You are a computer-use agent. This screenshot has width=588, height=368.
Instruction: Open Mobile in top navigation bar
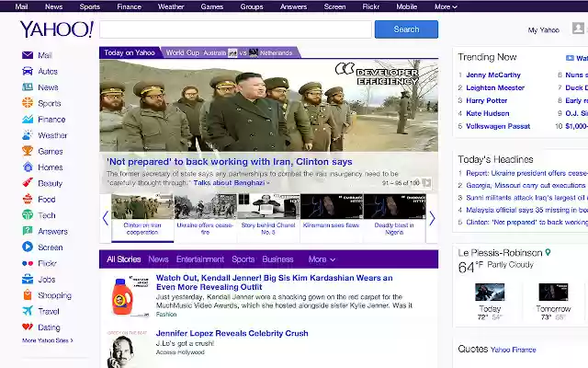click(406, 6)
